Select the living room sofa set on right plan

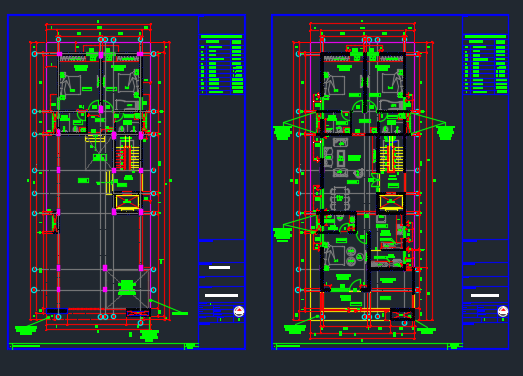(340, 157)
